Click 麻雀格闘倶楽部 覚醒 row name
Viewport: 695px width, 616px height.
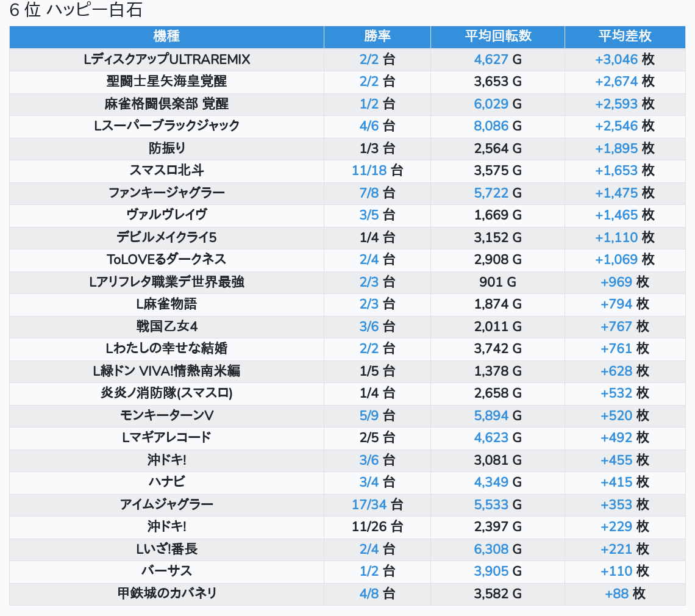pos(166,104)
